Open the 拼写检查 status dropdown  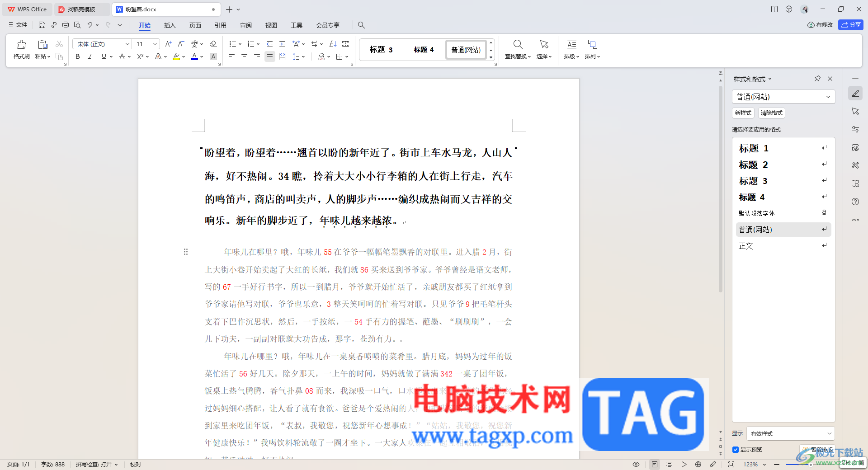point(97,464)
